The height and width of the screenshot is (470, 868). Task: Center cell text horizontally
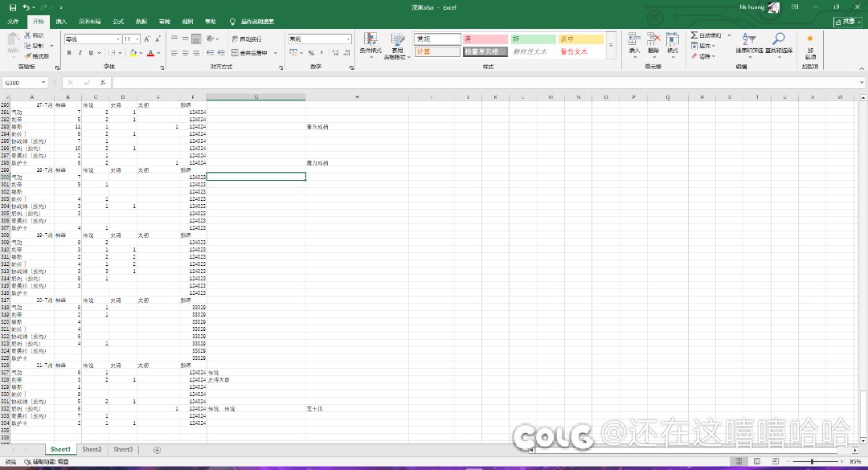coord(186,53)
